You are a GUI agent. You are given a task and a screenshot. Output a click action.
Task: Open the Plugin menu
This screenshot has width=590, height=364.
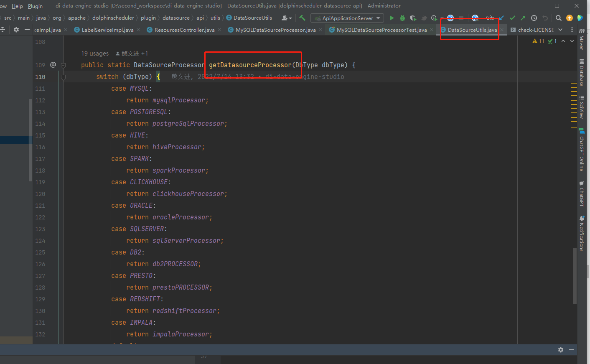pos(35,6)
